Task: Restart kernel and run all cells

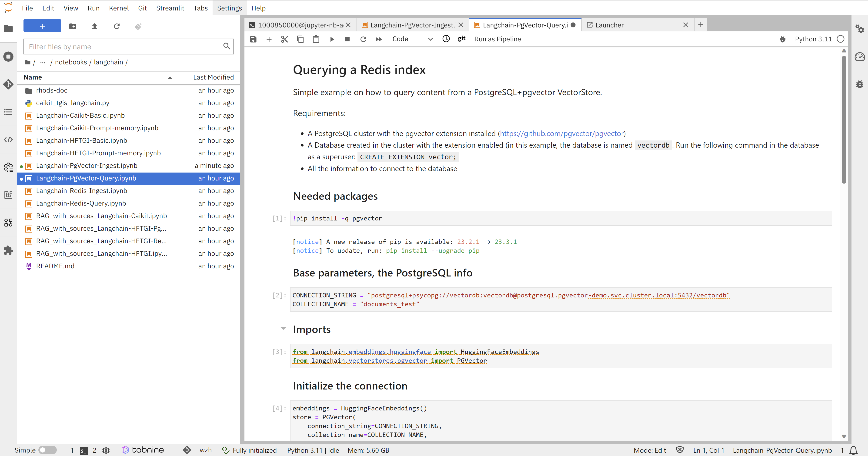Action: (379, 39)
